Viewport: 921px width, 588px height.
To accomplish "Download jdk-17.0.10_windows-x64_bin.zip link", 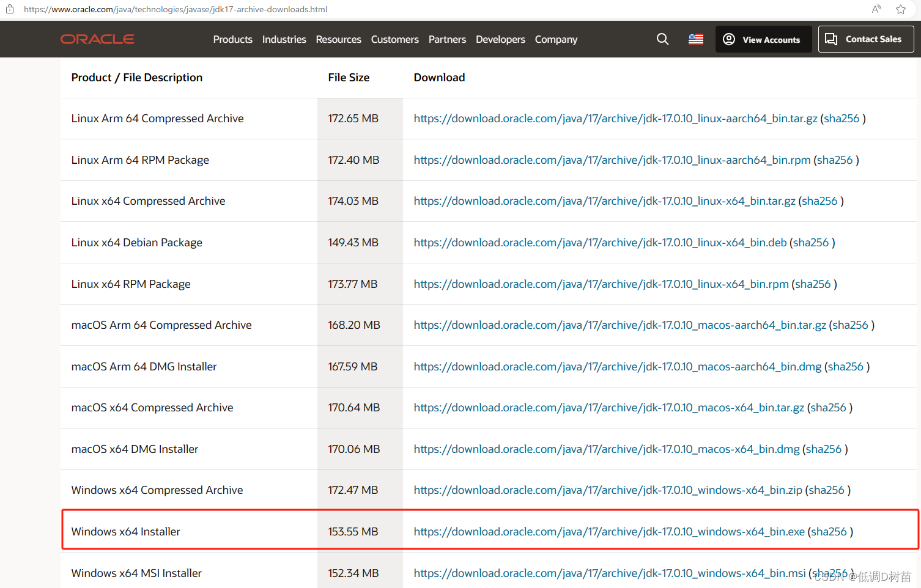I will tap(608, 490).
